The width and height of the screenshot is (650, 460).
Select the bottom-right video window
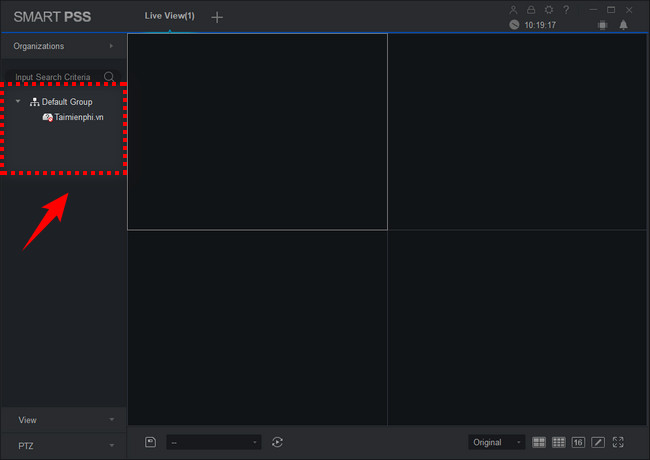click(517, 328)
